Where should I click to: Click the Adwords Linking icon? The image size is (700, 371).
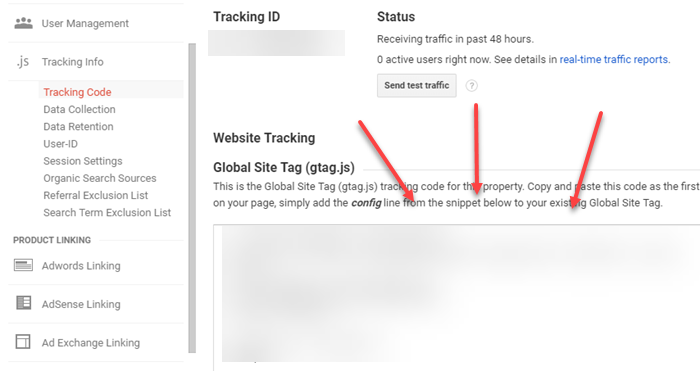coord(23,266)
